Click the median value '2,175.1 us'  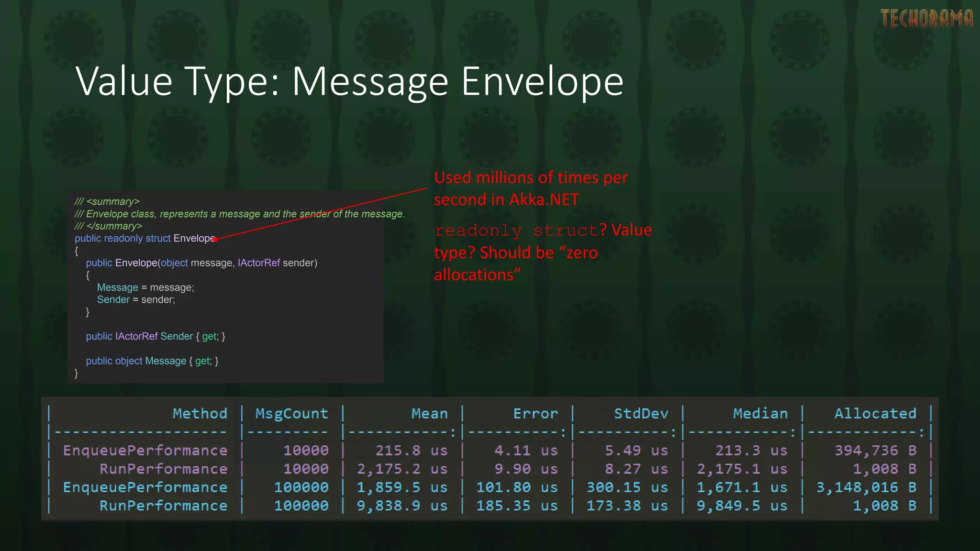click(x=742, y=469)
